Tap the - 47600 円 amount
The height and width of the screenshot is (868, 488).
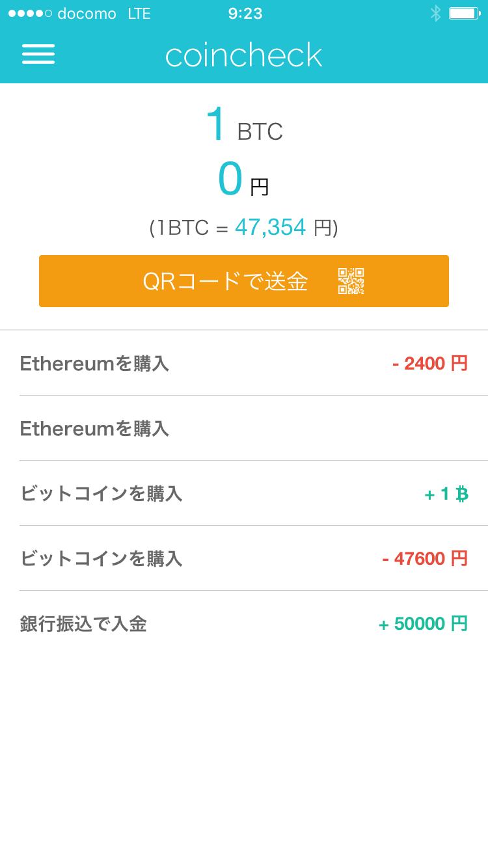tap(425, 559)
